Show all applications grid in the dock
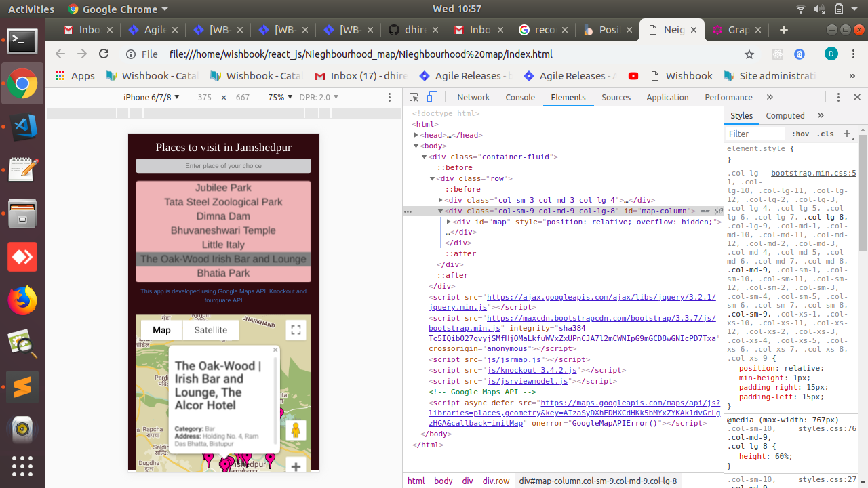Screen dimensions: 868x488 (x=22, y=466)
